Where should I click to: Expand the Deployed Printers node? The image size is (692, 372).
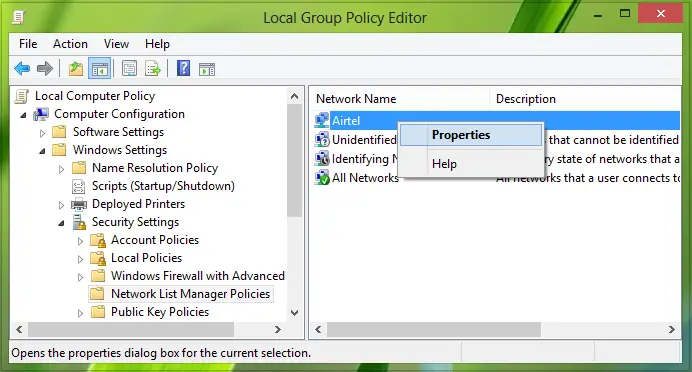point(61,205)
